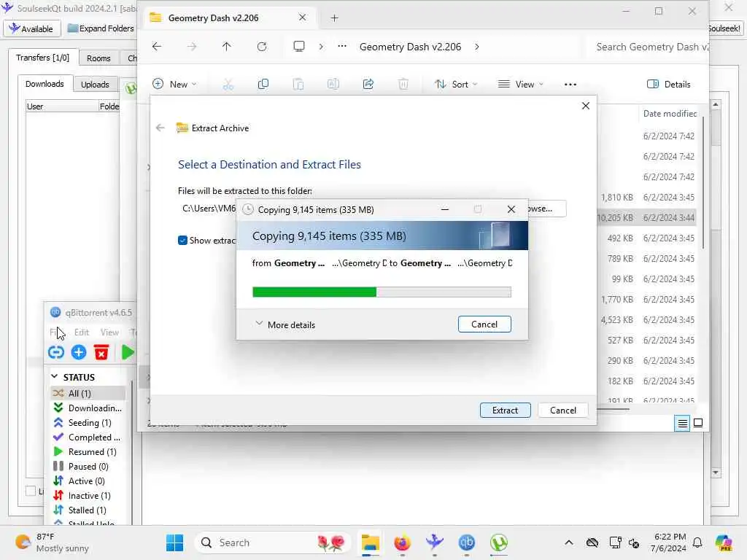Click the extraction destination path field
The height and width of the screenshot is (560, 747).
click(209, 209)
